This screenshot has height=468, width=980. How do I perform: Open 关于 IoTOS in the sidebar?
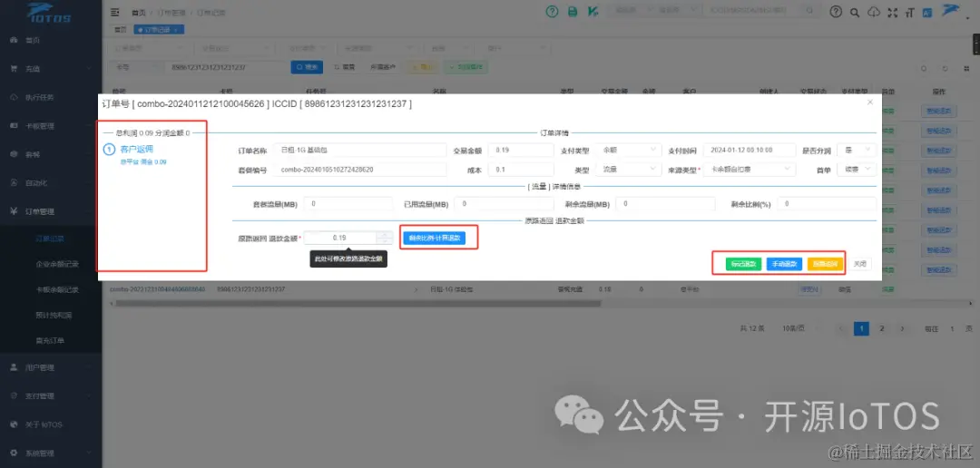click(51, 424)
